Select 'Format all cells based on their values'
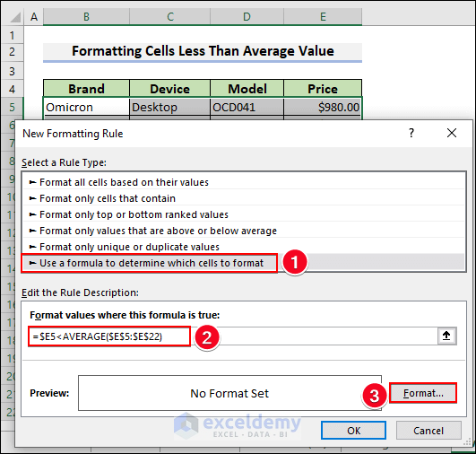Image resolution: width=476 pixels, height=454 pixels. click(x=244, y=182)
